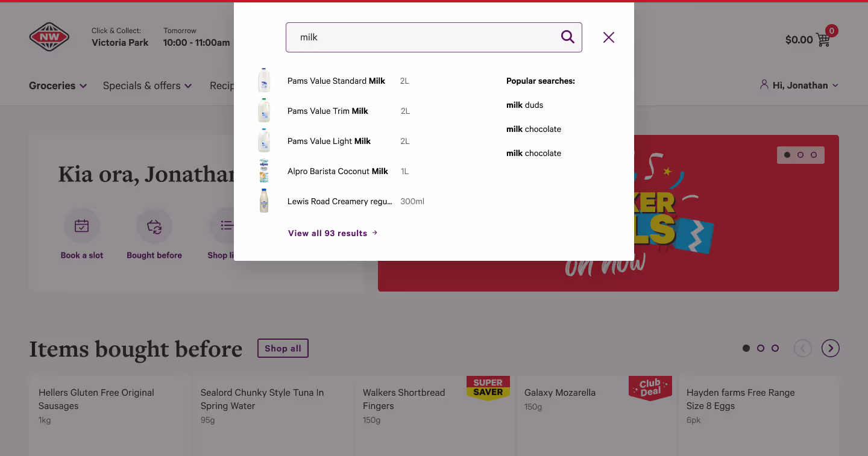Click the Victoria Park Click & Collect store

(x=120, y=43)
